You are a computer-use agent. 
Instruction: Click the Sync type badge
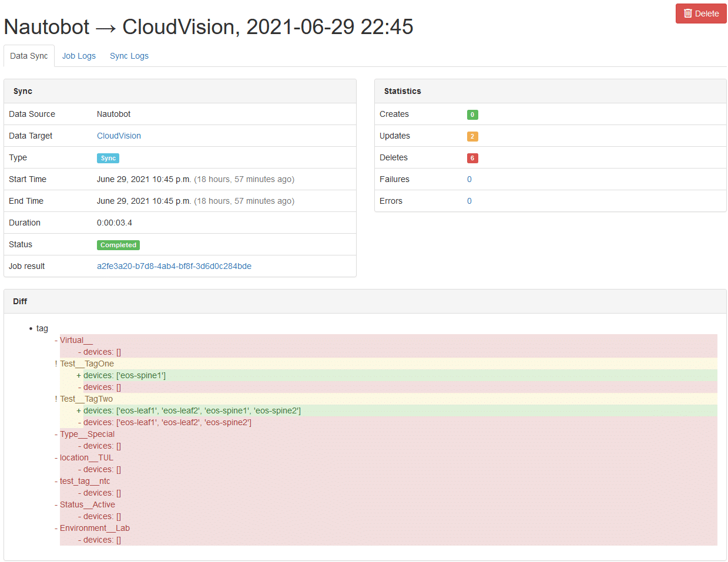point(108,158)
